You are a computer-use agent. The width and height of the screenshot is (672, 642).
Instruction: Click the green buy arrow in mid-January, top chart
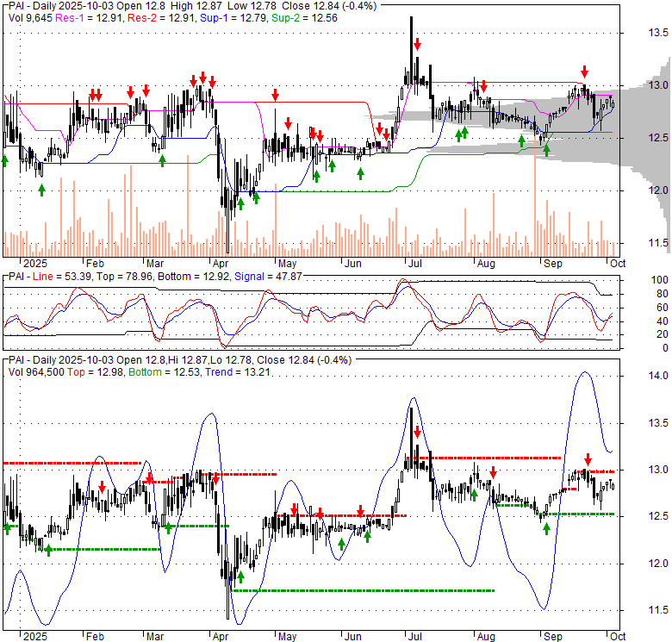click(41, 190)
